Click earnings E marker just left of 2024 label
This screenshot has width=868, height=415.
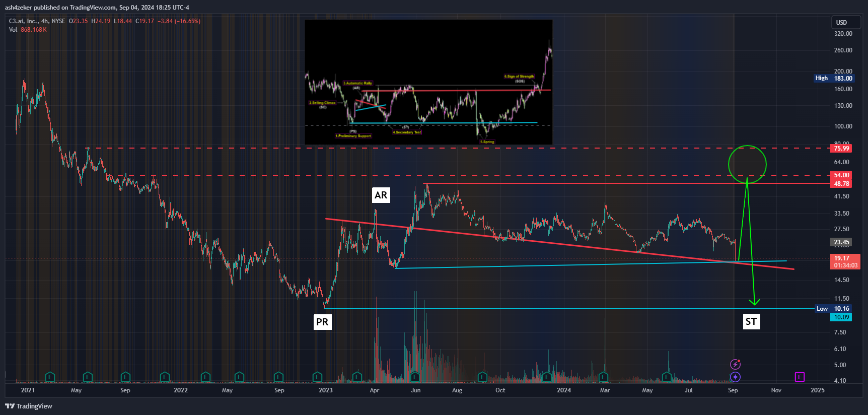pyautogui.click(x=547, y=377)
